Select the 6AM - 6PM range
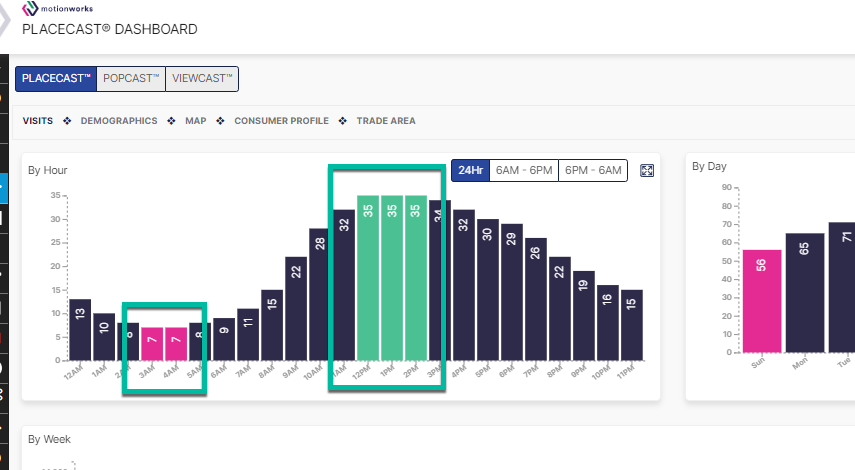Image resolution: width=855 pixels, height=470 pixels. 524,170
